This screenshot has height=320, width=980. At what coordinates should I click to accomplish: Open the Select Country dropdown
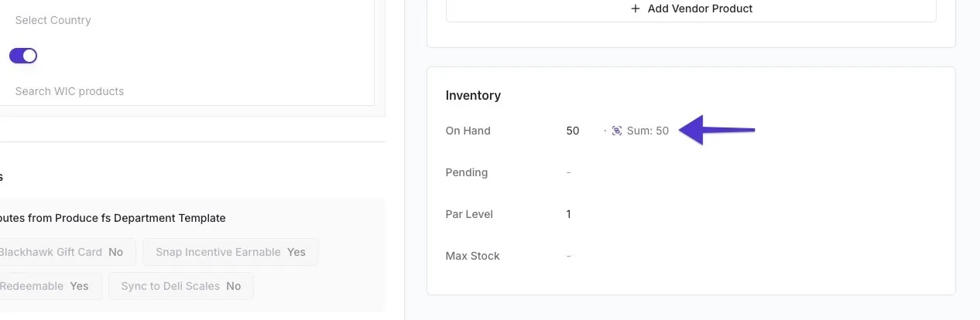(x=186, y=20)
